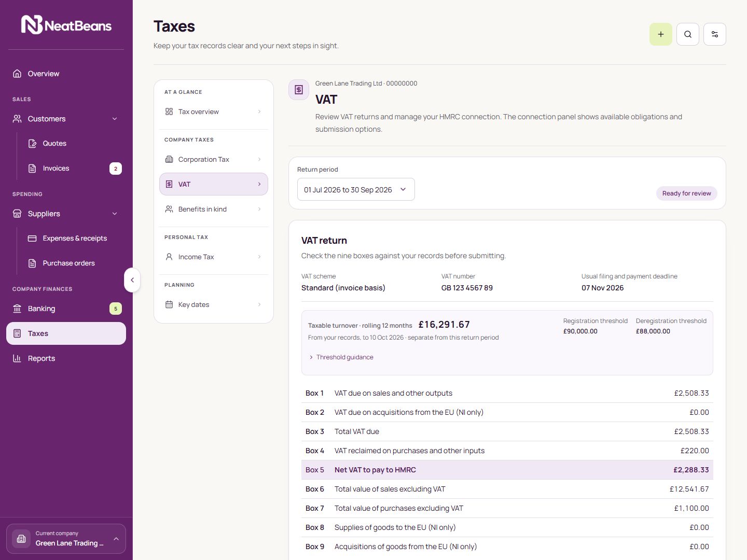Open search with the magnifier icon
Image resolution: width=747 pixels, height=560 pixels.
pos(688,34)
